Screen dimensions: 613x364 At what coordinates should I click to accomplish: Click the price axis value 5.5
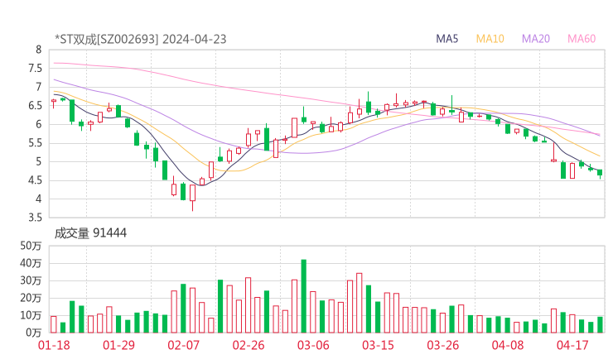(35, 143)
